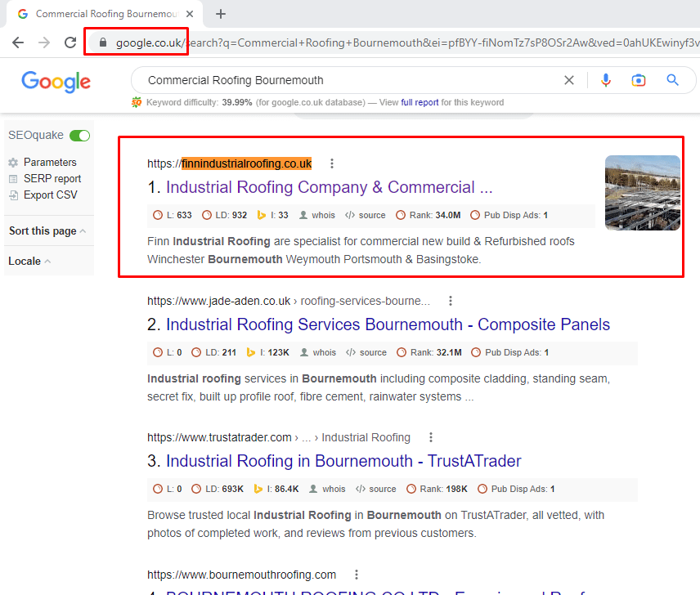Image resolution: width=700 pixels, height=595 pixels.
Task: Click the https://www.bournemouthroofing.com URL
Action: pos(241,575)
